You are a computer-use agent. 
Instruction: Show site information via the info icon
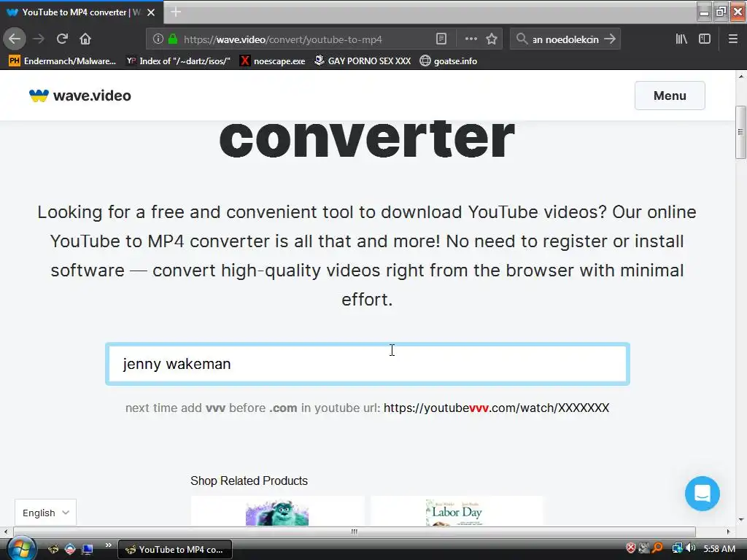158,39
